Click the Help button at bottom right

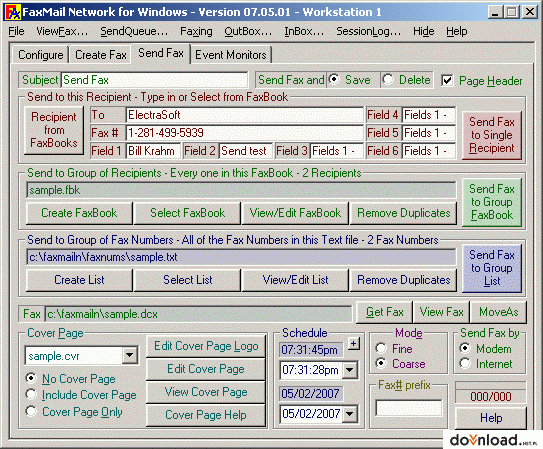(491, 418)
